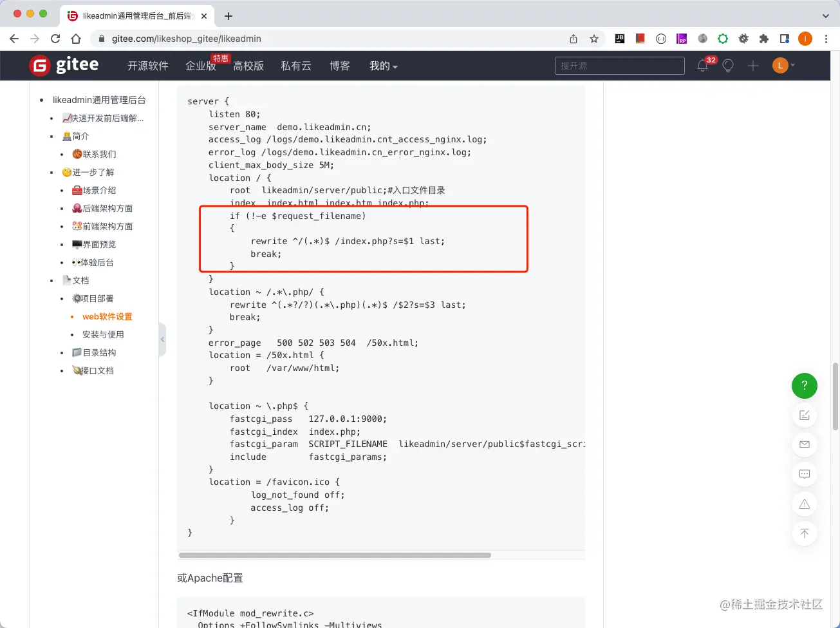Image resolution: width=840 pixels, height=628 pixels.
Task: Open 场景介绍 in sidebar
Action: click(95, 190)
